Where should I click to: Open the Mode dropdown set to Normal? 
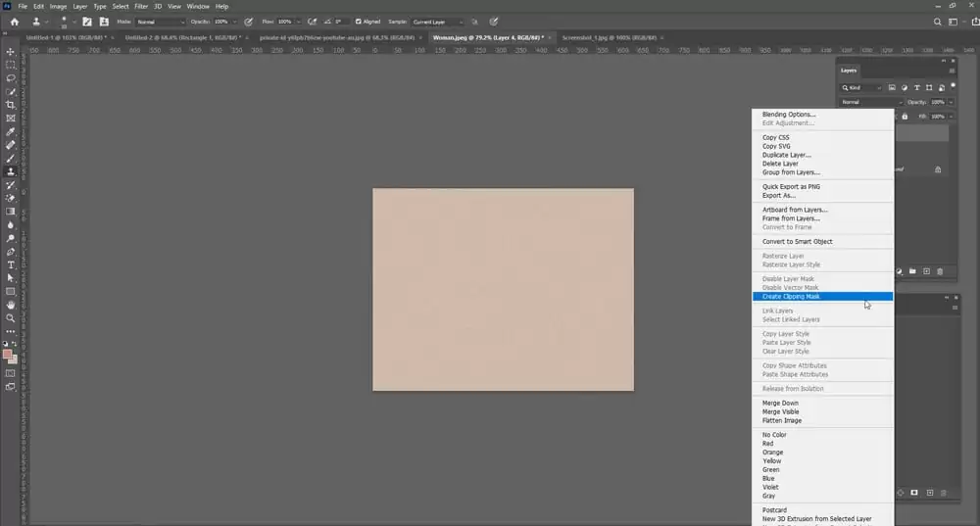tap(160, 21)
